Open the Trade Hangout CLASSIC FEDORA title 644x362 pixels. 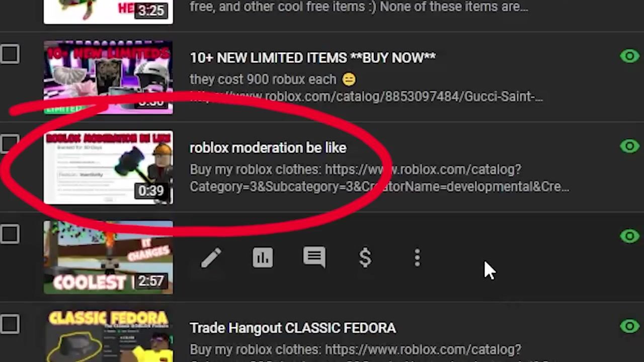point(293,328)
